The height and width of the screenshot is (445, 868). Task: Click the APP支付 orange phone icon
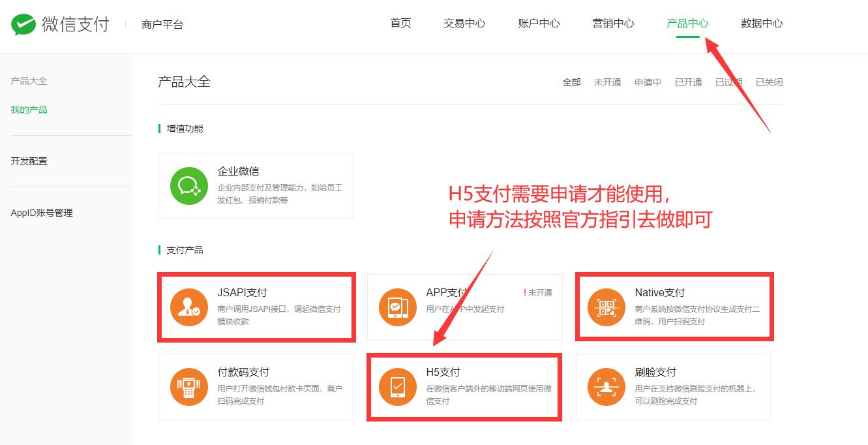coord(398,307)
